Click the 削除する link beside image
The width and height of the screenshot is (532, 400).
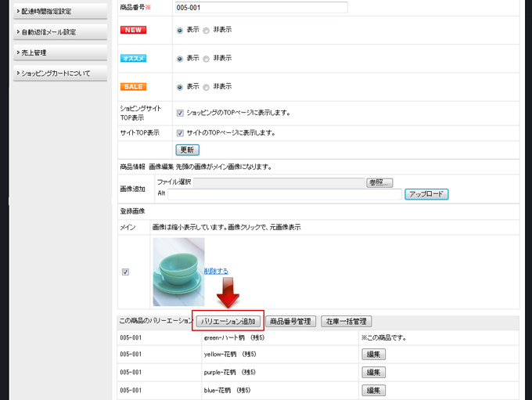[216, 271]
